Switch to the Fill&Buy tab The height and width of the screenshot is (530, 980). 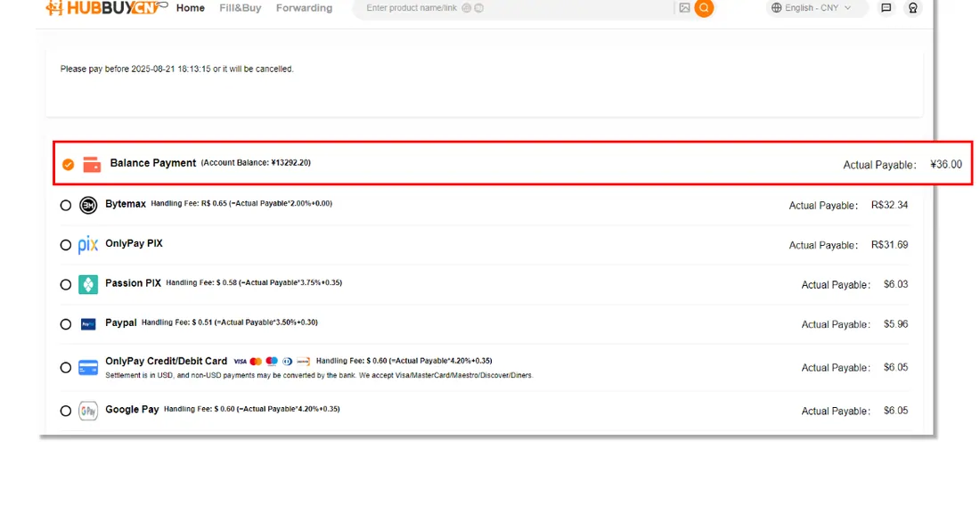pyautogui.click(x=240, y=8)
